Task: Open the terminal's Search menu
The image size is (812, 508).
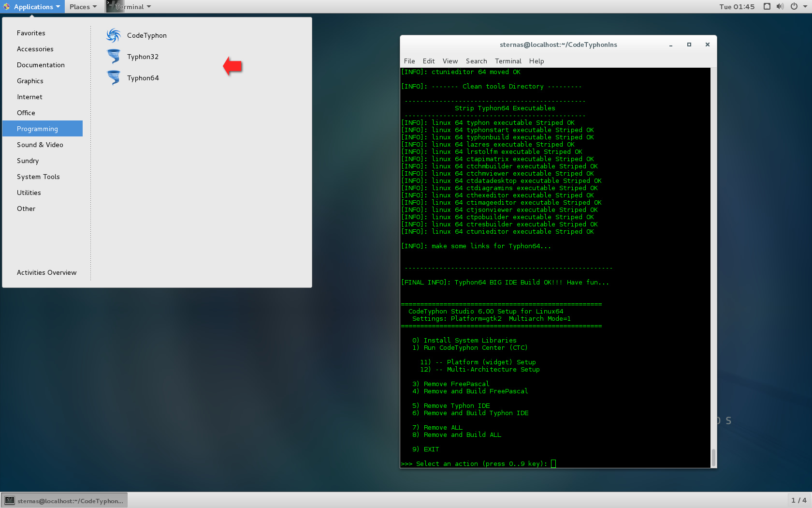Action: point(476,61)
